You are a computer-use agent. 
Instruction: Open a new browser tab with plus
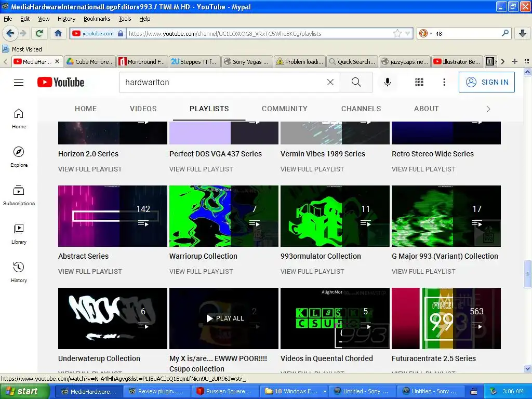click(x=515, y=61)
